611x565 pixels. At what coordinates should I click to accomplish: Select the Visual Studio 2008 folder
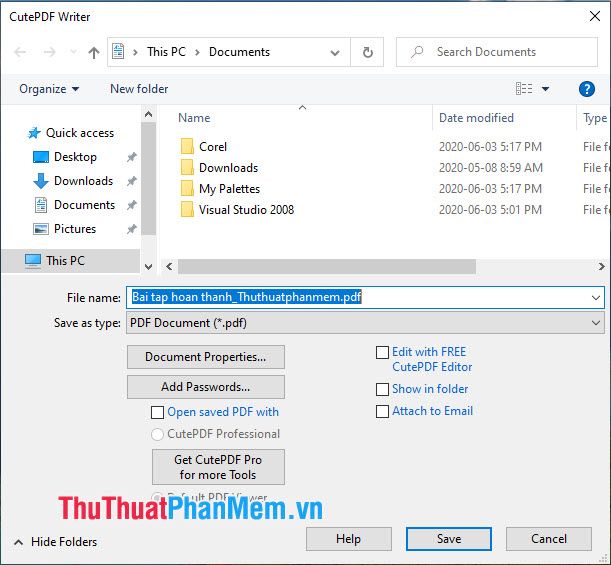coord(246,210)
